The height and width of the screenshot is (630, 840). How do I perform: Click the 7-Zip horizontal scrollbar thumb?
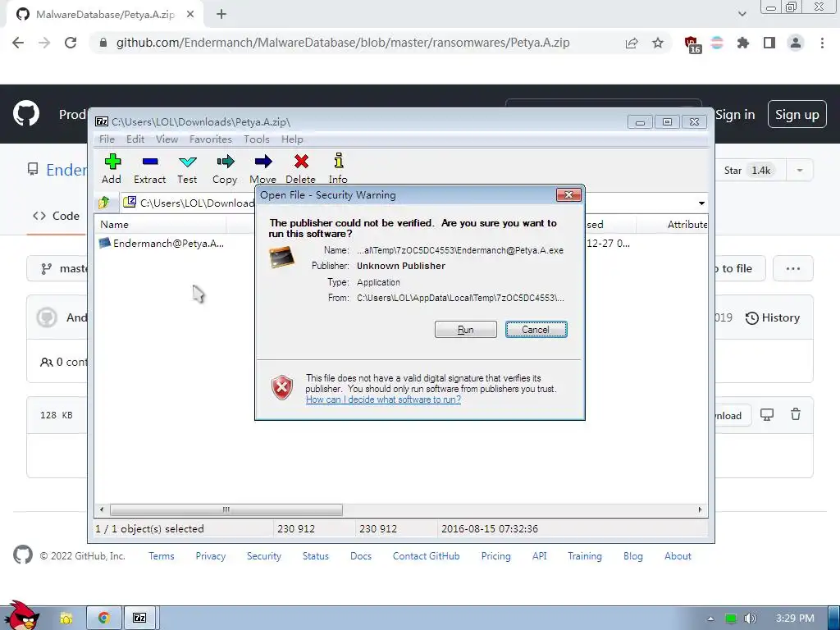click(x=226, y=509)
